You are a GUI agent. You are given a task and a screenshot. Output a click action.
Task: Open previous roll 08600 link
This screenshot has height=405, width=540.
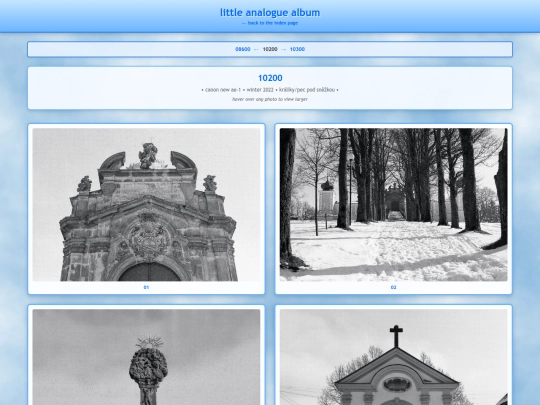click(243, 49)
